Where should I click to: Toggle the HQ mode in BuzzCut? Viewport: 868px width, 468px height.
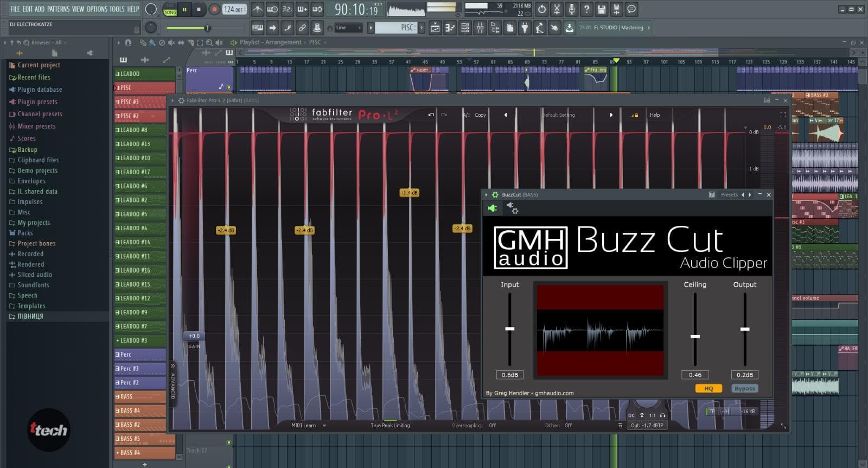coord(709,389)
